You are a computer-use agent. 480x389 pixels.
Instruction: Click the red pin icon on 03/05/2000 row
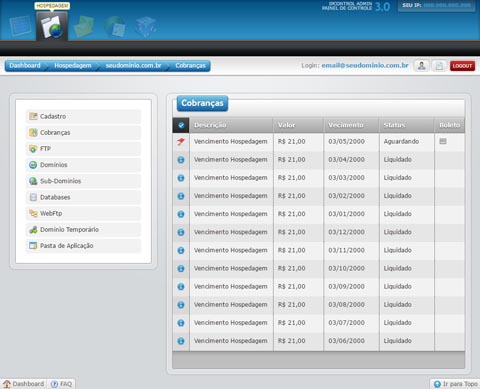coord(181,142)
